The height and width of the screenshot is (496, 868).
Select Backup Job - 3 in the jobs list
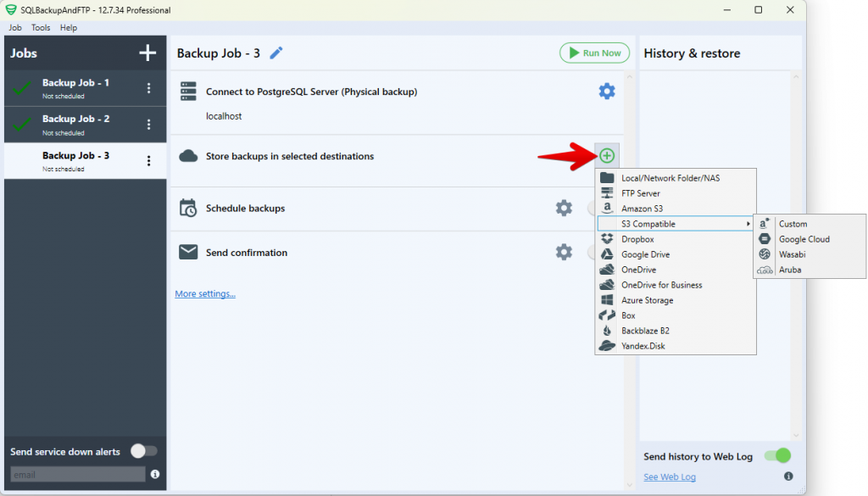(86, 161)
